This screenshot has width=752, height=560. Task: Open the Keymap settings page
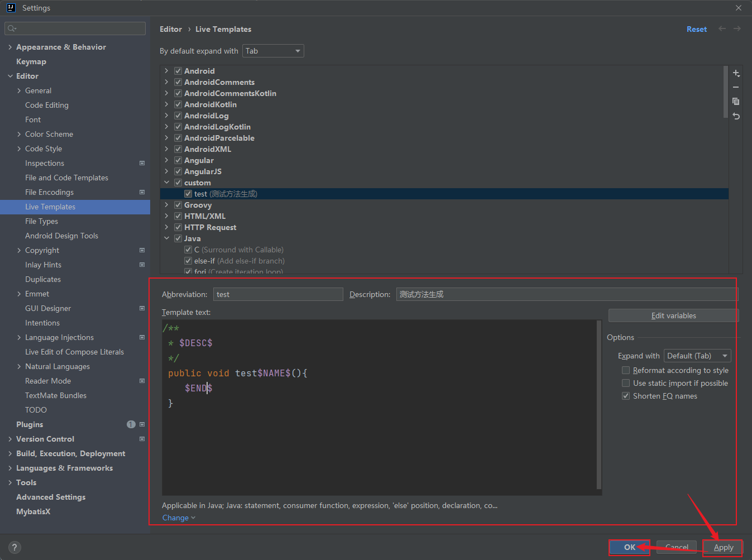coord(31,61)
